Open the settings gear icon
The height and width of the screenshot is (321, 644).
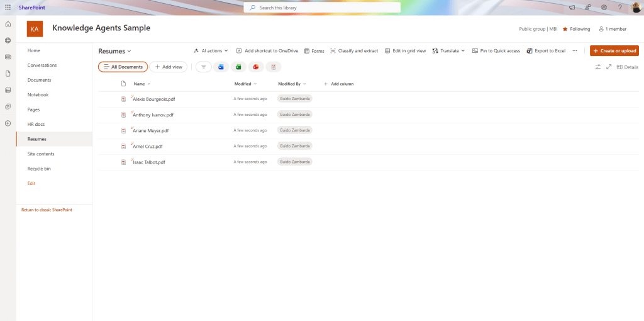coord(604,8)
